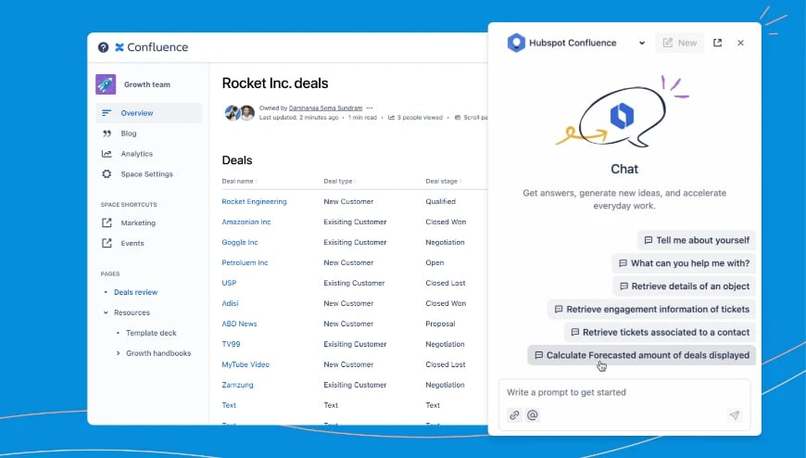Open the Rocket Engineering deal

(x=254, y=201)
